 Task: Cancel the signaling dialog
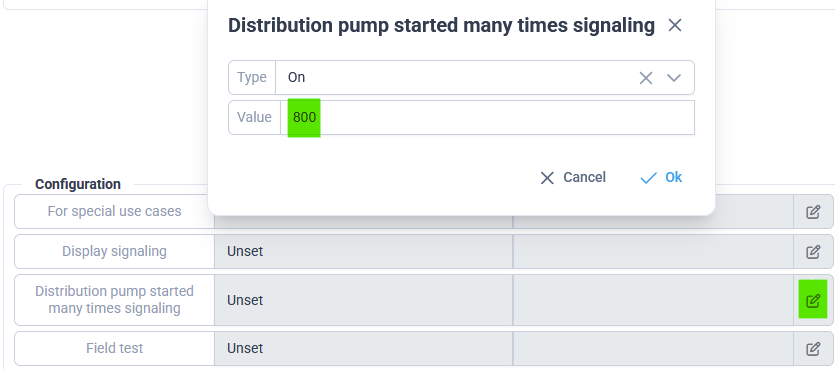[572, 177]
